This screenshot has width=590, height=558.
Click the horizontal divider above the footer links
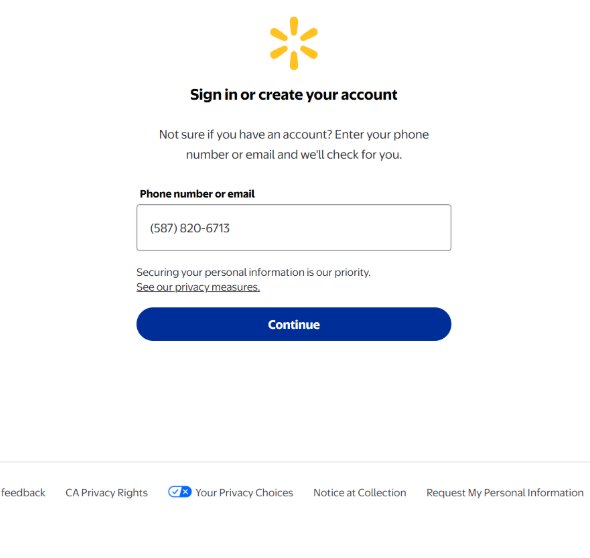tap(295, 462)
